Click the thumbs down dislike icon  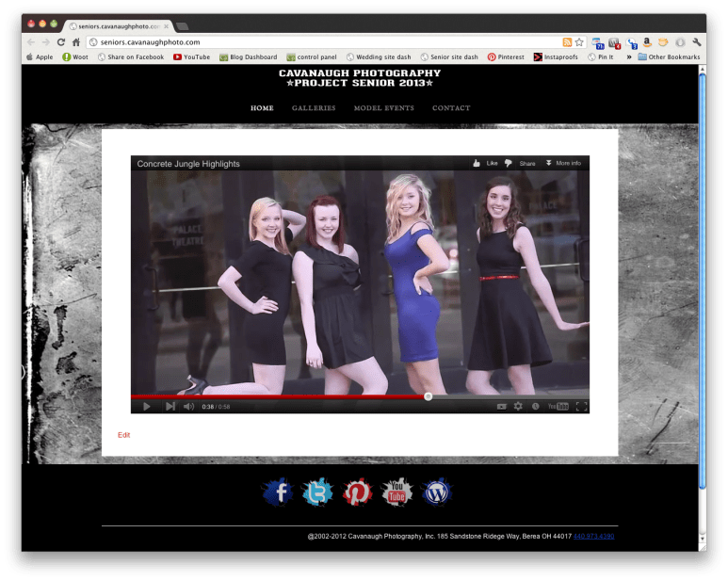509,163
